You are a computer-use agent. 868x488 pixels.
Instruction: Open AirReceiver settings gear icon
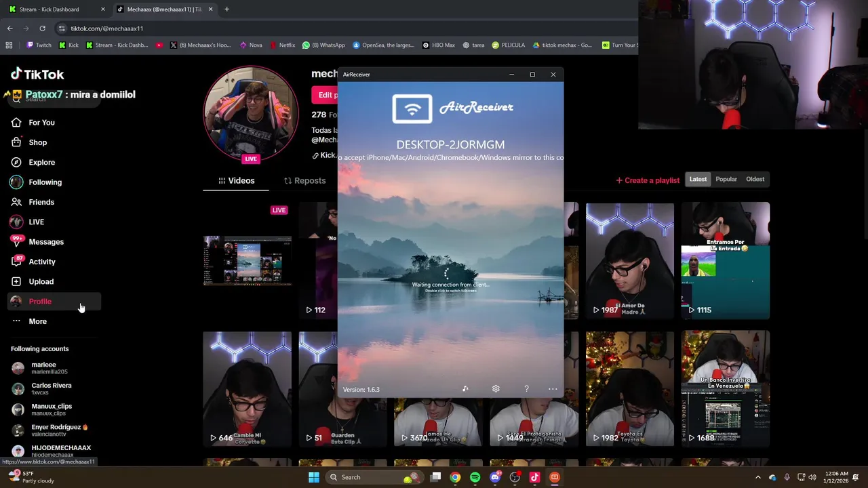click(496, 389)
